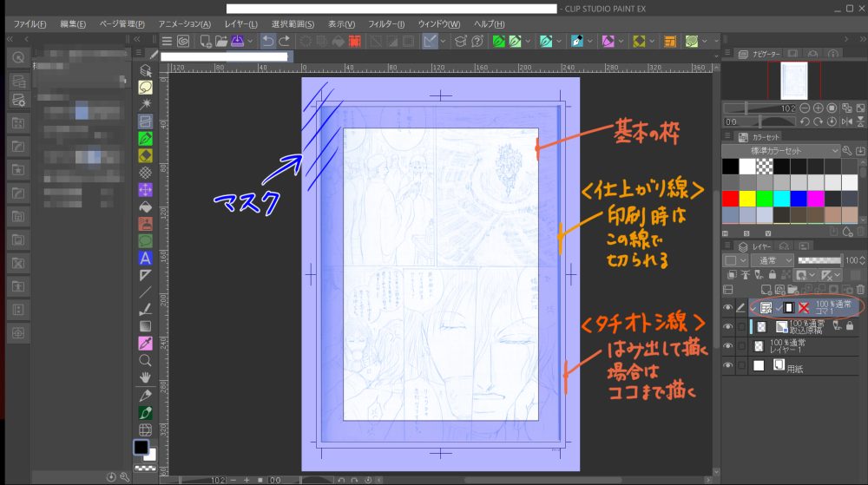
Task: Toggle Lock layer padlock button
Action: (x=773, y=275)
